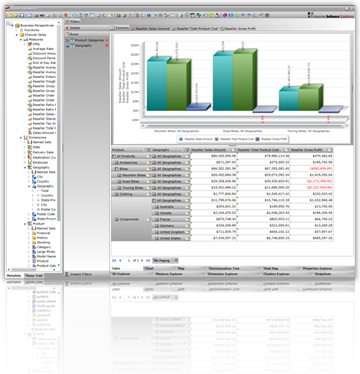Image resolution: width=360 pixels, height=374 pixels.
Task: Toggle expand box on Mountain Bikes row
Action: tap(119, 175)
